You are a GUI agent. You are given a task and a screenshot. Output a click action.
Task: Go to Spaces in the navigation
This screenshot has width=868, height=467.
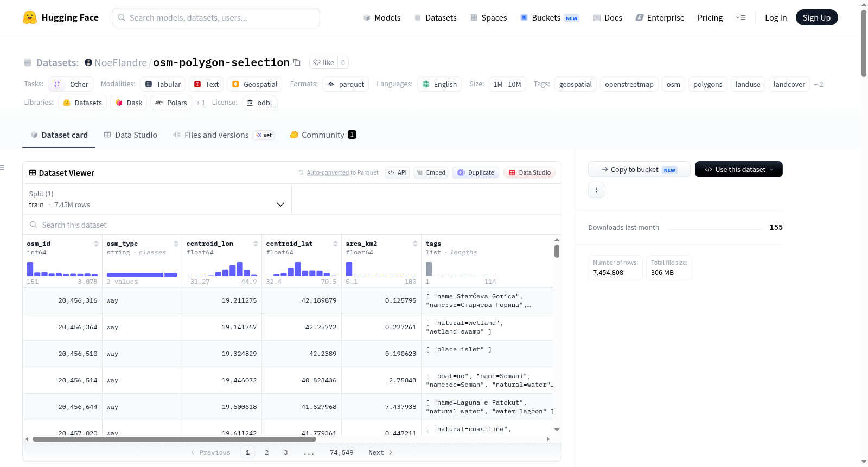pos(488,17)
